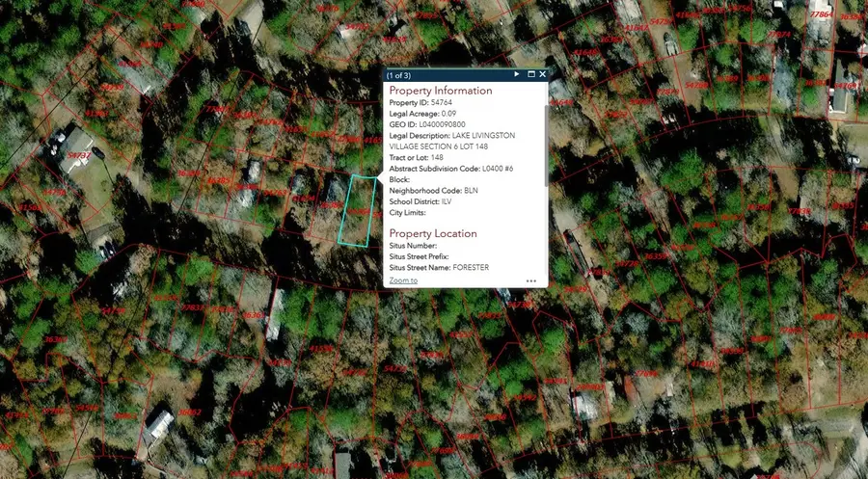Click the Zoom to link
The width and height of the screenshot is (868, 479).
(403, 280)
